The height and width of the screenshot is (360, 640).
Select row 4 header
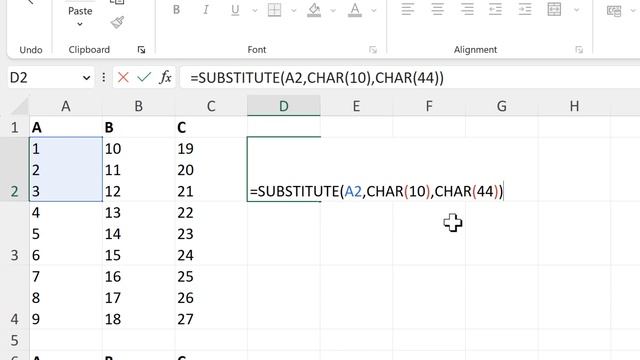[15, 298]
